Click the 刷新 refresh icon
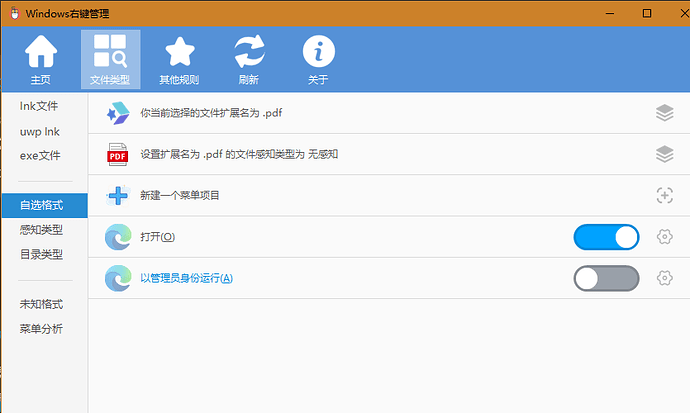This screenshot has width=690, height=413. [x=249, y=59]
